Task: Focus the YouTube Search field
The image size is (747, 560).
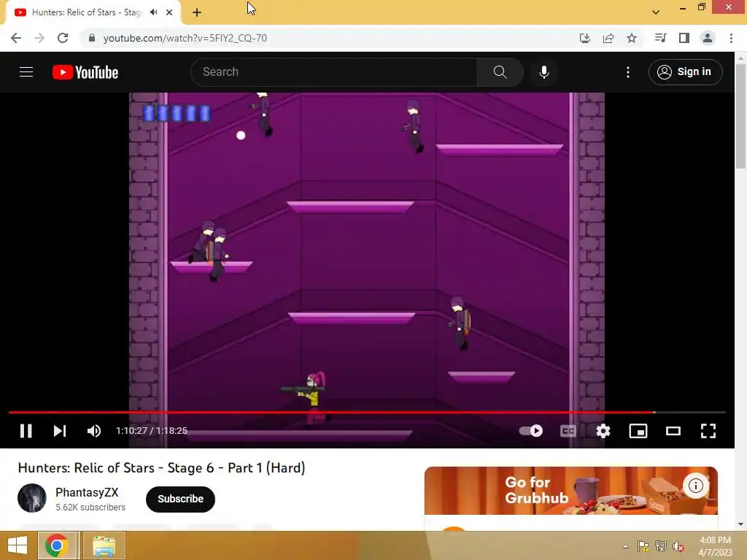Action: tap(333, 72)
